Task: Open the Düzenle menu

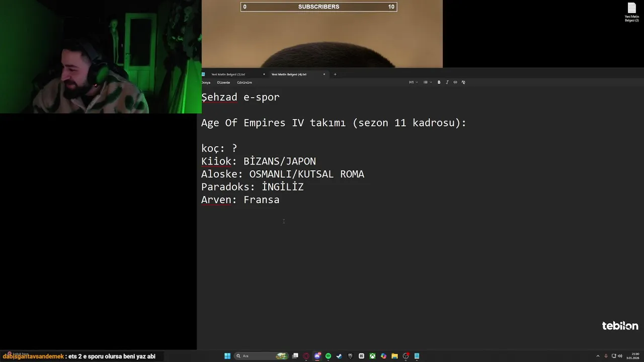Action: pyautogui.click(x=223, y=82)
